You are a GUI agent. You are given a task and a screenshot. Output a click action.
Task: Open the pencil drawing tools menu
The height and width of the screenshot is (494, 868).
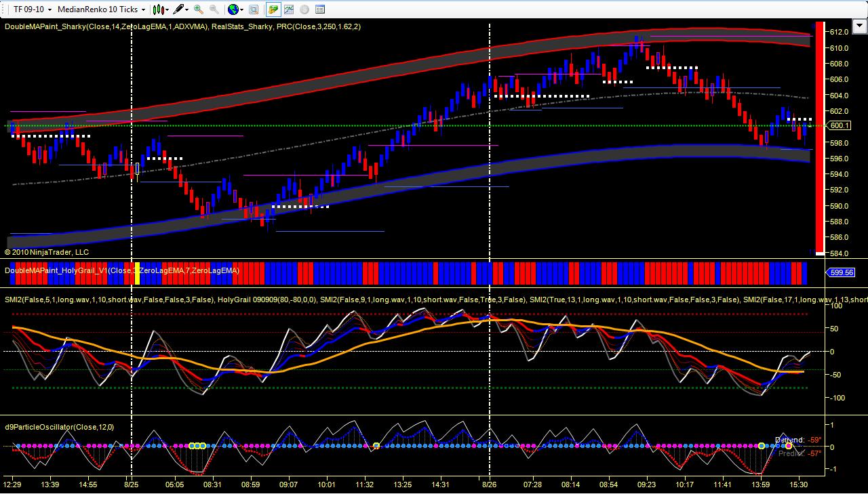[x=180, y=9]
